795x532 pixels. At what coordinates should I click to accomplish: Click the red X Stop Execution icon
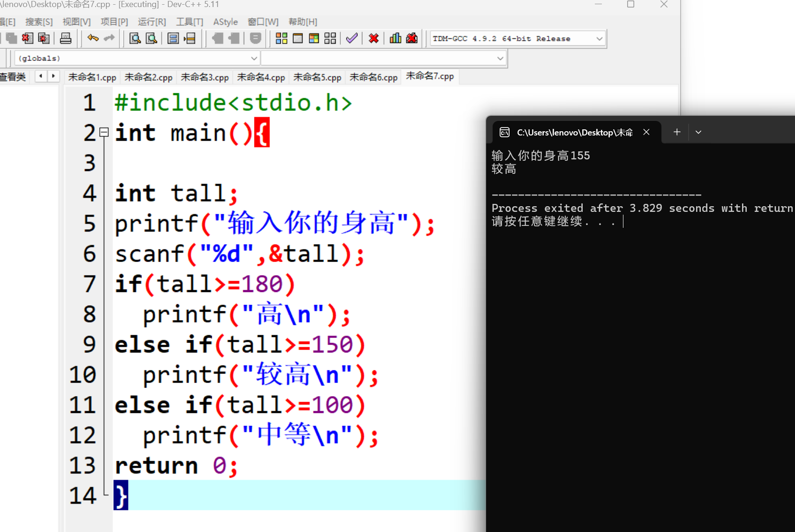click(x=374, y=38)
